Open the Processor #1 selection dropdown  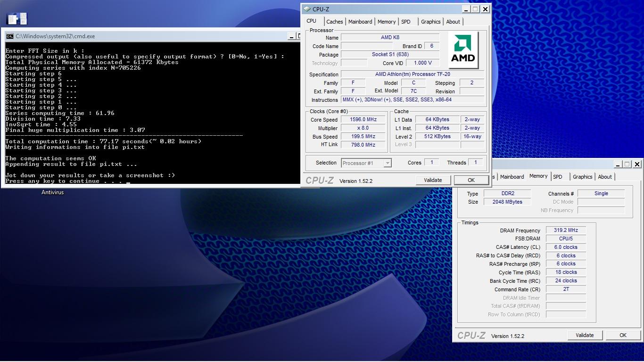coord(366,163)
